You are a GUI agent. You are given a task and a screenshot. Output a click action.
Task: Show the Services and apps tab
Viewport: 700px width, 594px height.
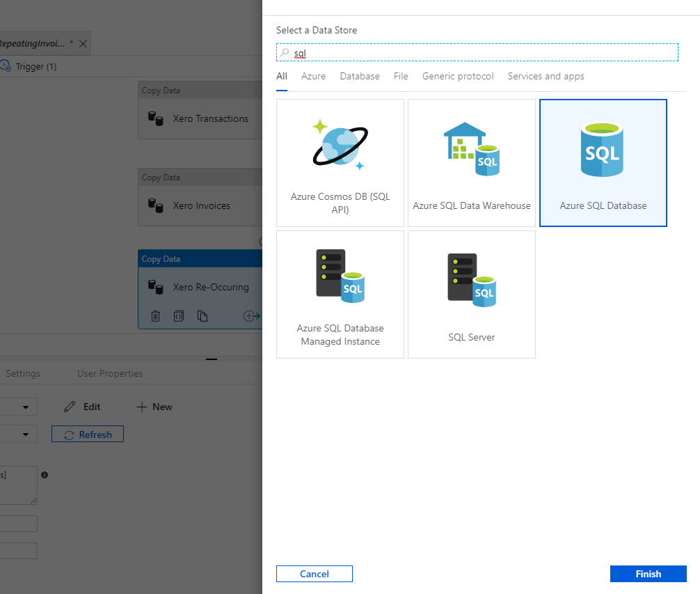point(546,77)
